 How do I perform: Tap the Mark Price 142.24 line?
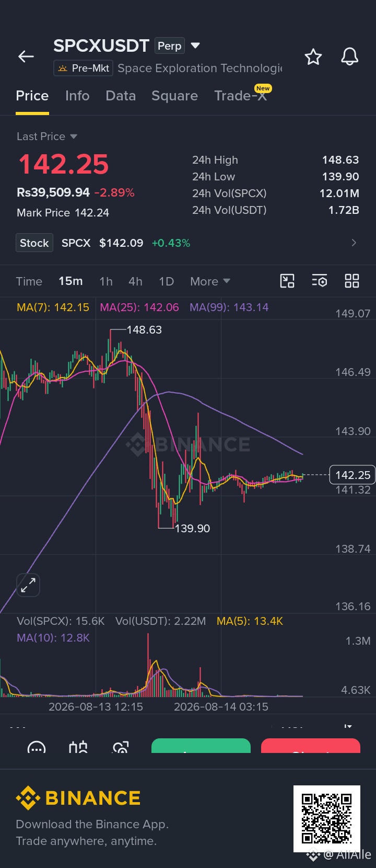[63, 213]
